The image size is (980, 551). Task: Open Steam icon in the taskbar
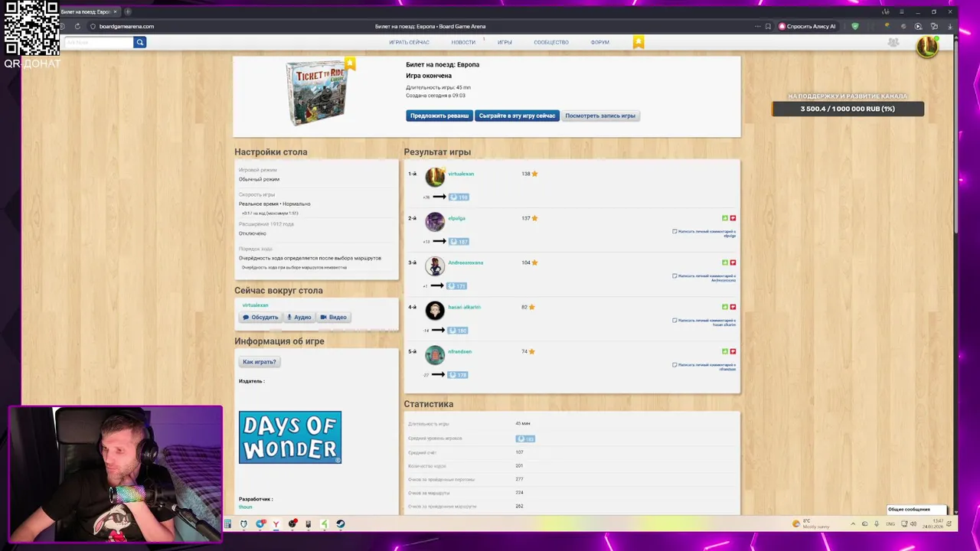[341, 524]
